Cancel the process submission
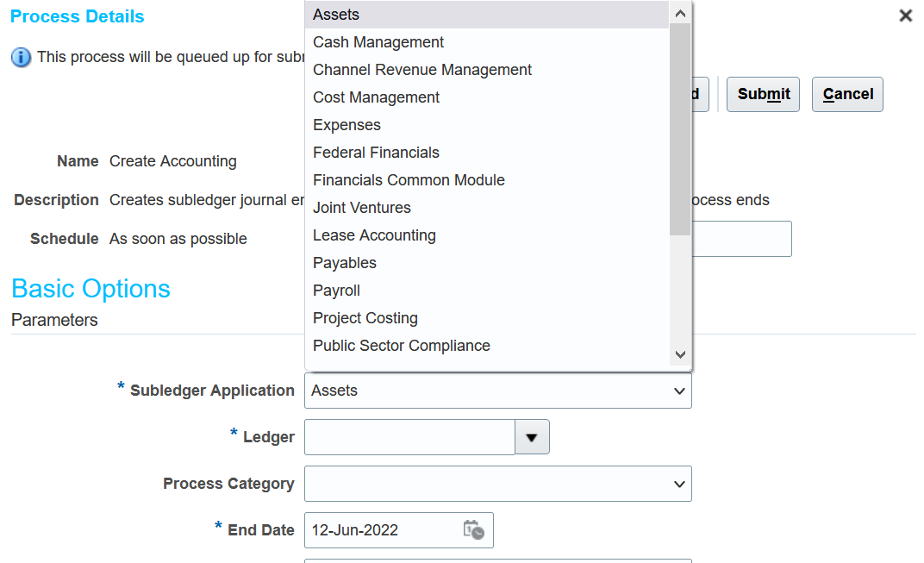 click(x=847, y=94)
